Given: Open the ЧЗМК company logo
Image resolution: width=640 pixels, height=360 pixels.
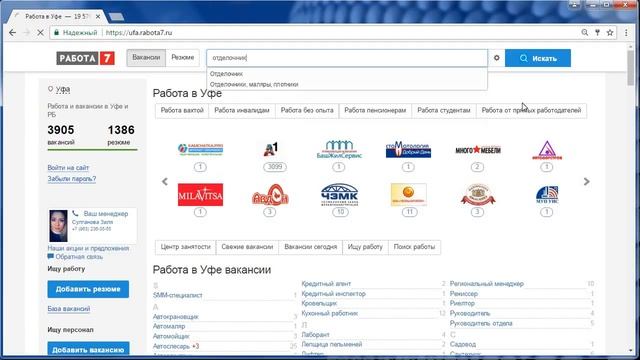Looking at the screenshot, I should pyautogui.click(x=339, y=195).
